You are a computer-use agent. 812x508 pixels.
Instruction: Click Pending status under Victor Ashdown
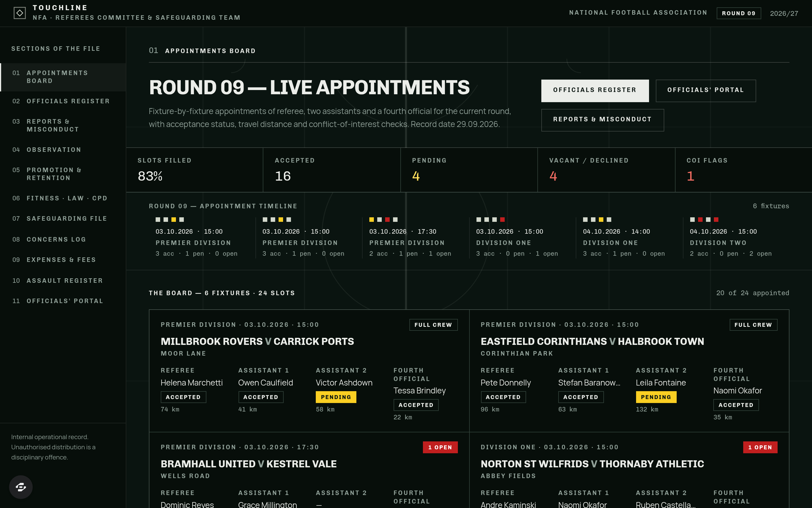[336, 397]
